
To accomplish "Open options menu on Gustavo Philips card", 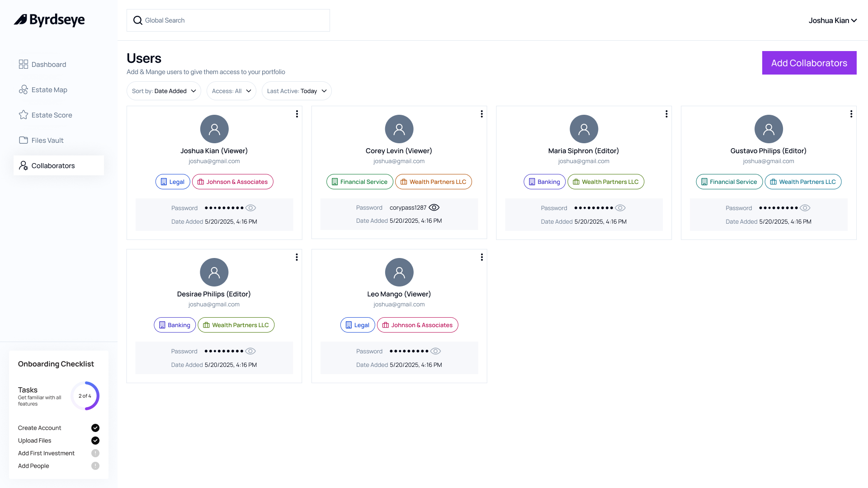I will [851, 114].
